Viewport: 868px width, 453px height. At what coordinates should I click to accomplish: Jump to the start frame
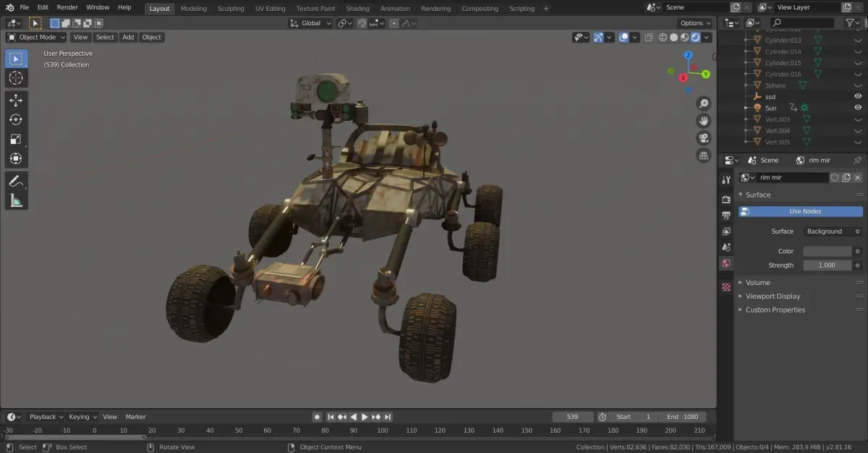tap(331, 417)
